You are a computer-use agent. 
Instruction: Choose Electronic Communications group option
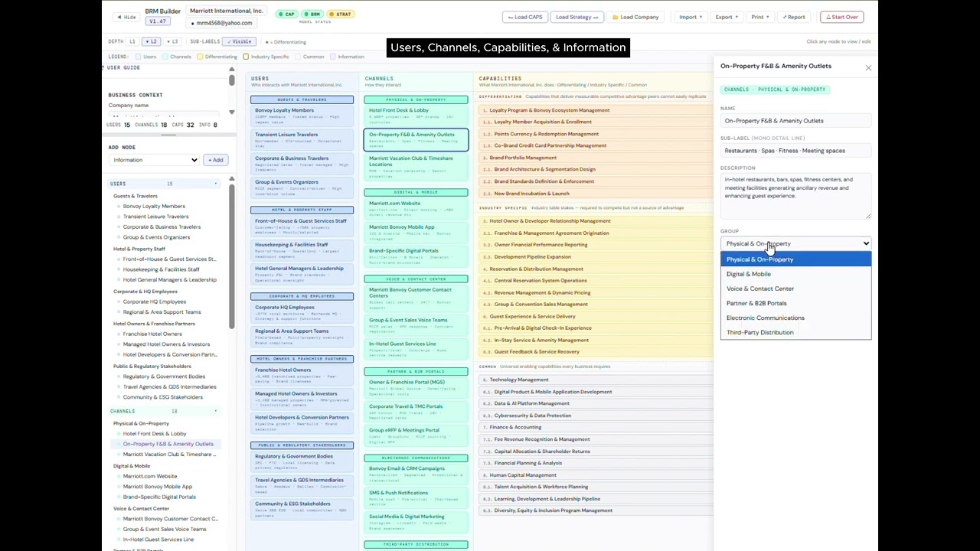pos(795,318)
